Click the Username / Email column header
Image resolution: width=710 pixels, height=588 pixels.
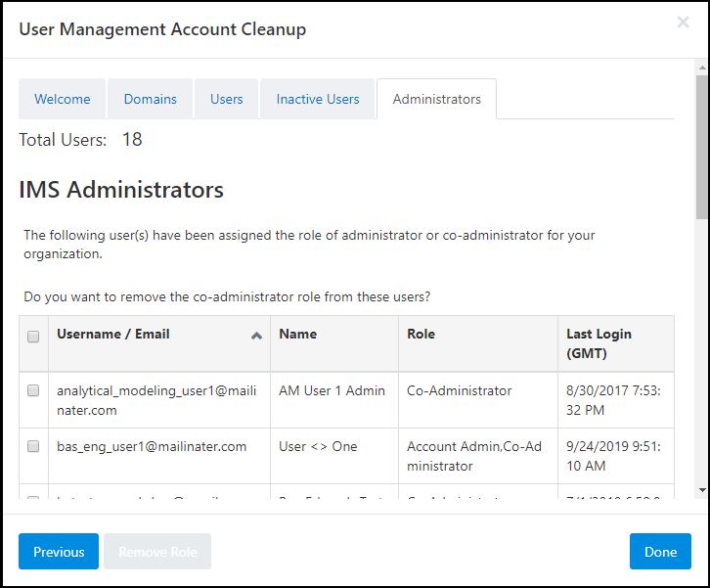click(x=159, y=343)
